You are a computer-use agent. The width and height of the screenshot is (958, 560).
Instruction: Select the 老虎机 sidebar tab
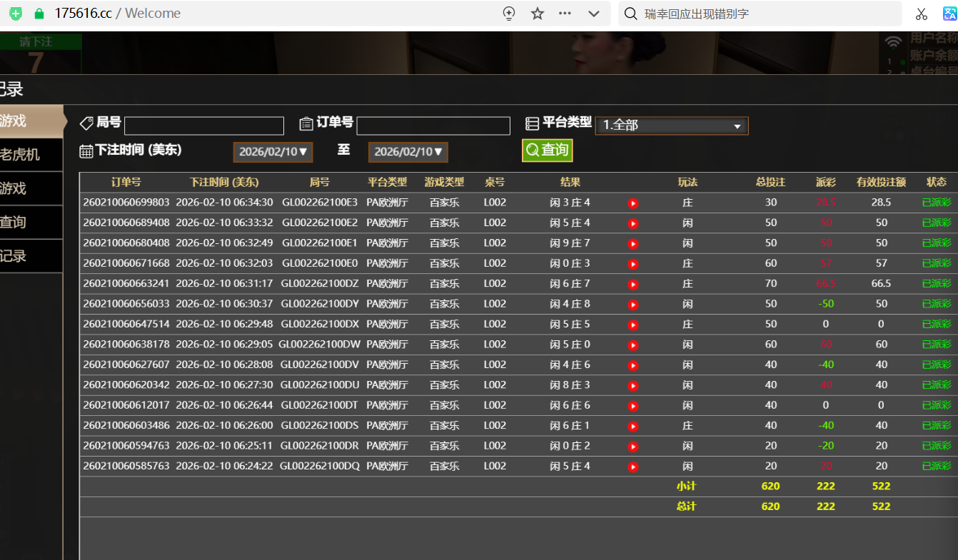pyautogui.click(x=29, y=155)
